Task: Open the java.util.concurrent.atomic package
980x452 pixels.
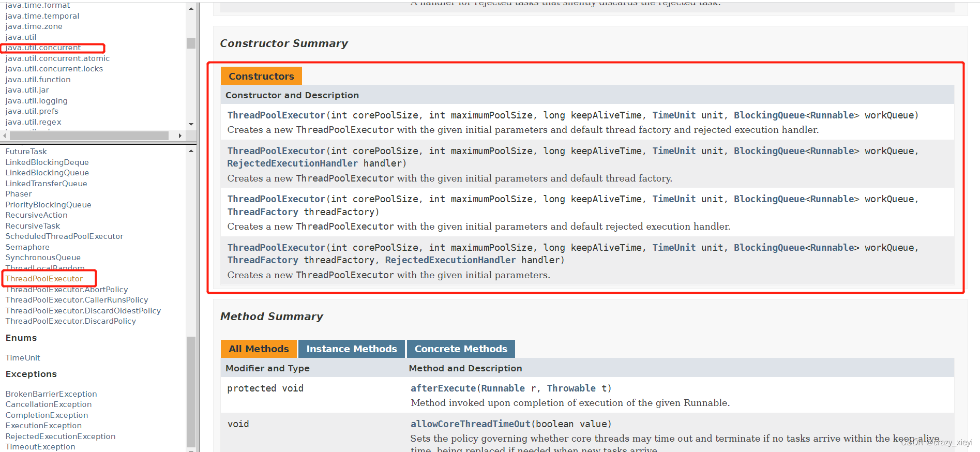Action: point(57,58)
